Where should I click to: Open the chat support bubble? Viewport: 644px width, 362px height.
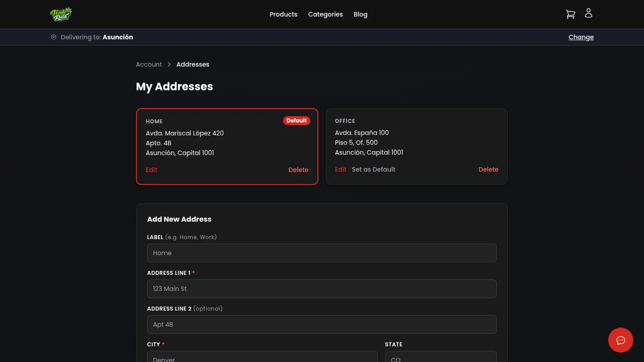620,340
